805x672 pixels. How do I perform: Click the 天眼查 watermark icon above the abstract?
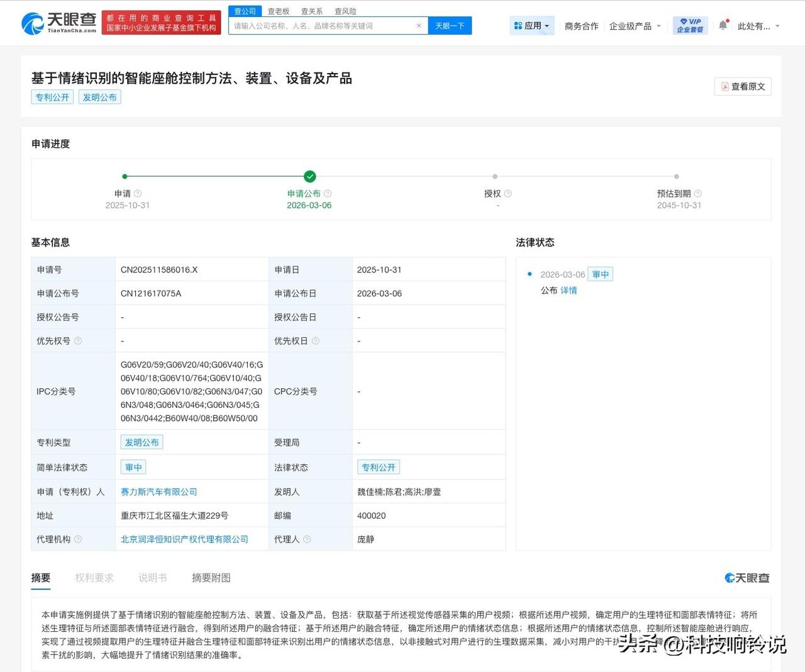click(x=730, y=578)
